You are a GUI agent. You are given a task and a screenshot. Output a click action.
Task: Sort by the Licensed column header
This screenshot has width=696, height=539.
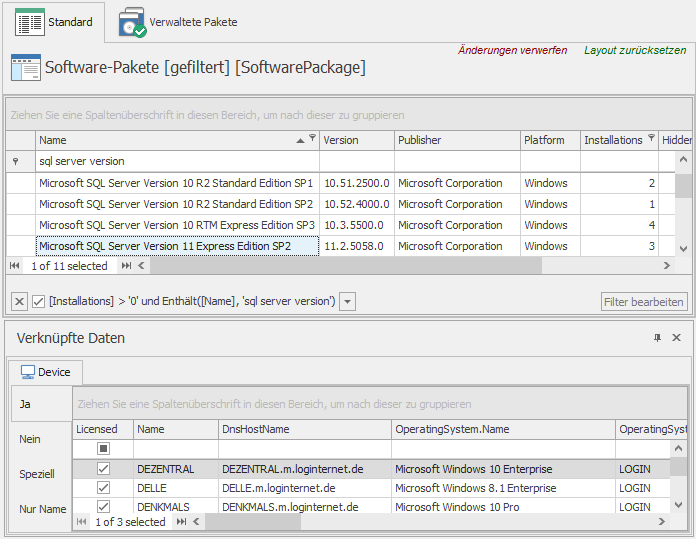coord(103,429)
